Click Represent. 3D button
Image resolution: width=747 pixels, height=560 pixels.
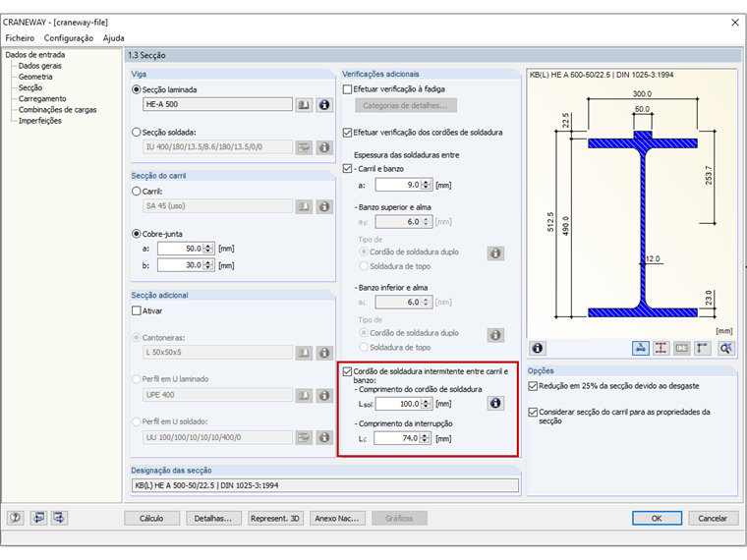pyautogui.click(x=275, y=518)
